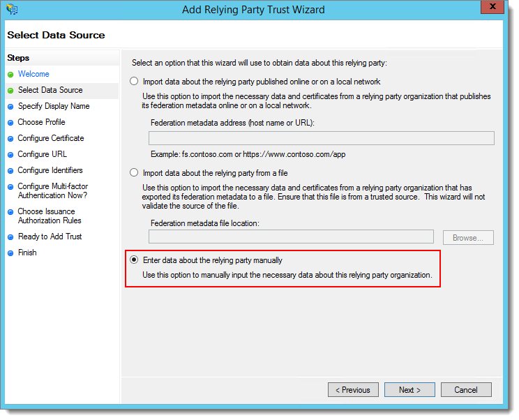Image resolution: width=519 pixels, height=420 pixels.
Task: Click the Browse... button
Action: pos(468,238)
